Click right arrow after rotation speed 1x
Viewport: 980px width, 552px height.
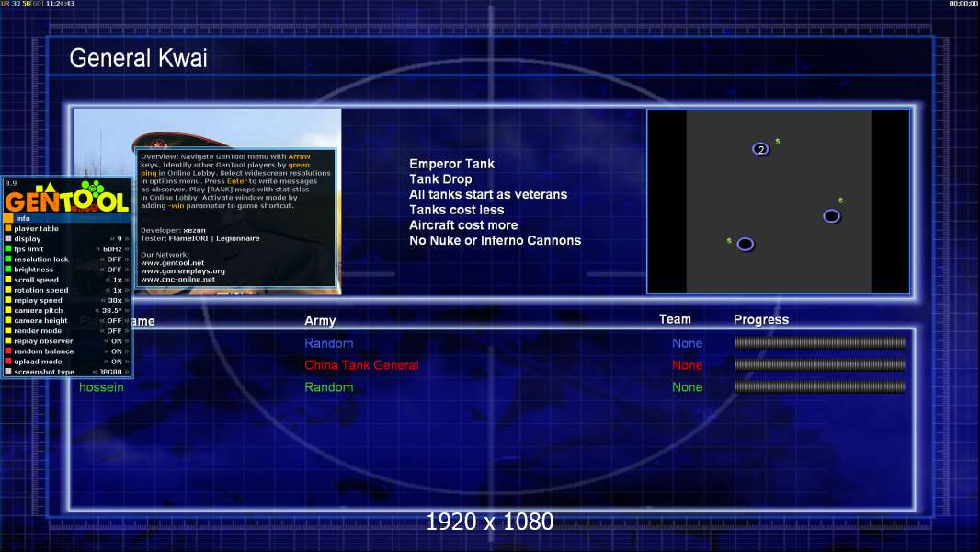tap(127, 290)
